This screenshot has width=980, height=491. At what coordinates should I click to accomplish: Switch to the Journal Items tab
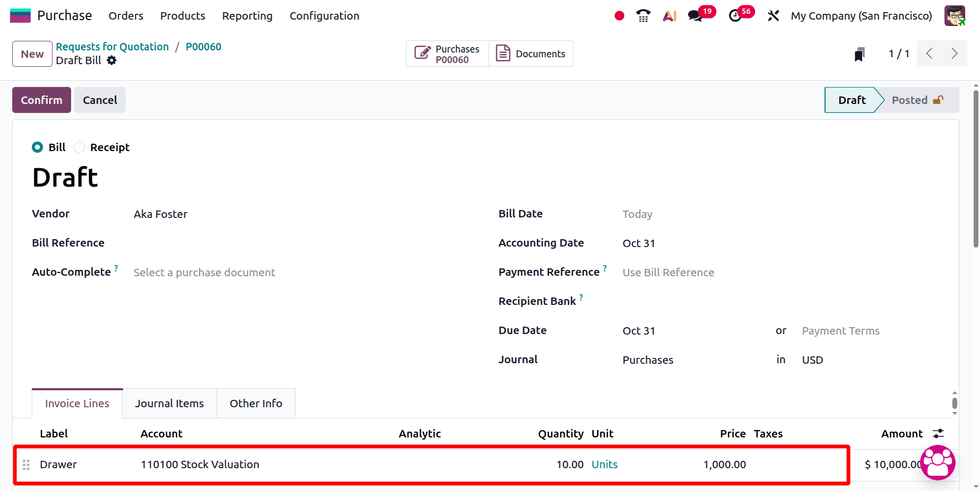[169, 403]
